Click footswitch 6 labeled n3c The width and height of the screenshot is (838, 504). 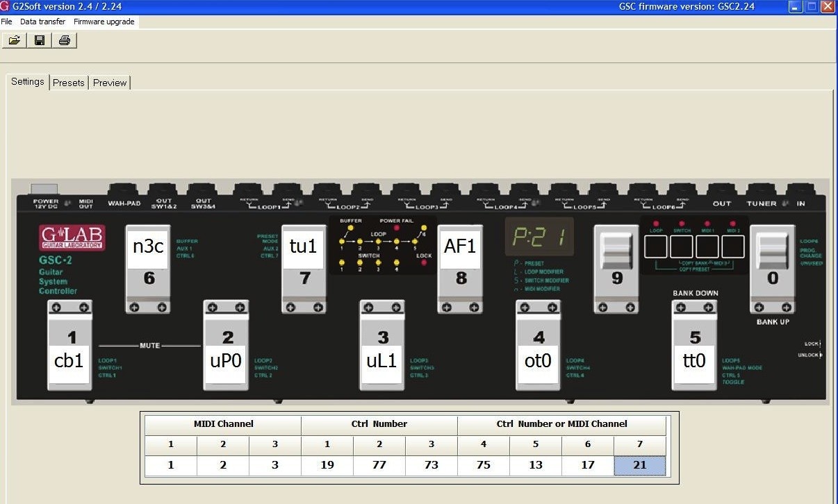[149, 269]
